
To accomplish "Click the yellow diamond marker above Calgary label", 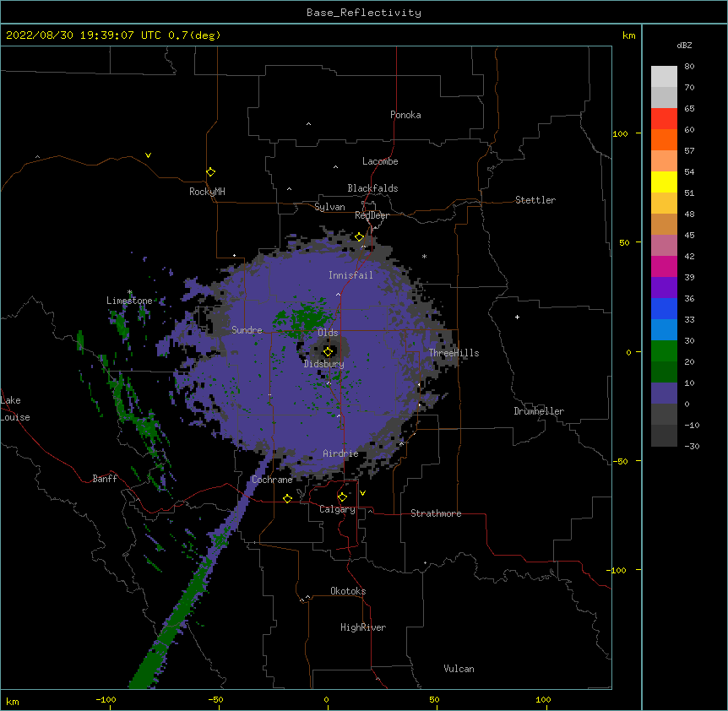I will click(x=342, y=497).
